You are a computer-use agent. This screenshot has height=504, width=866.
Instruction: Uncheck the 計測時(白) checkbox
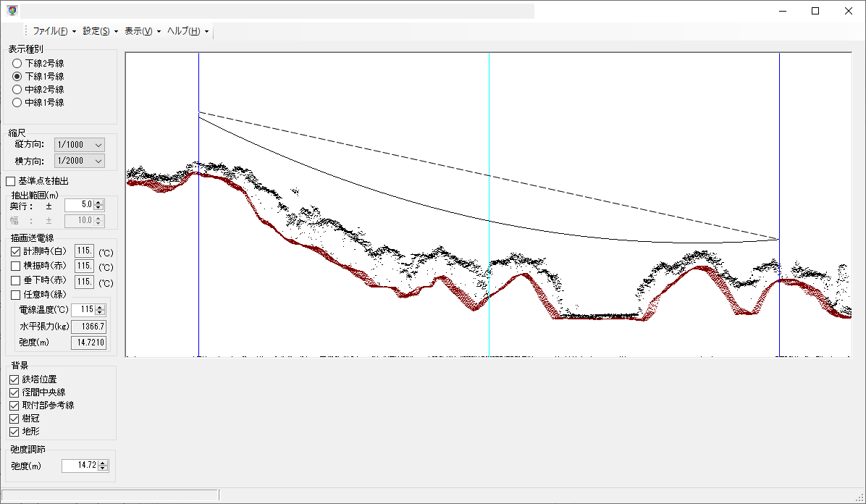16,251
